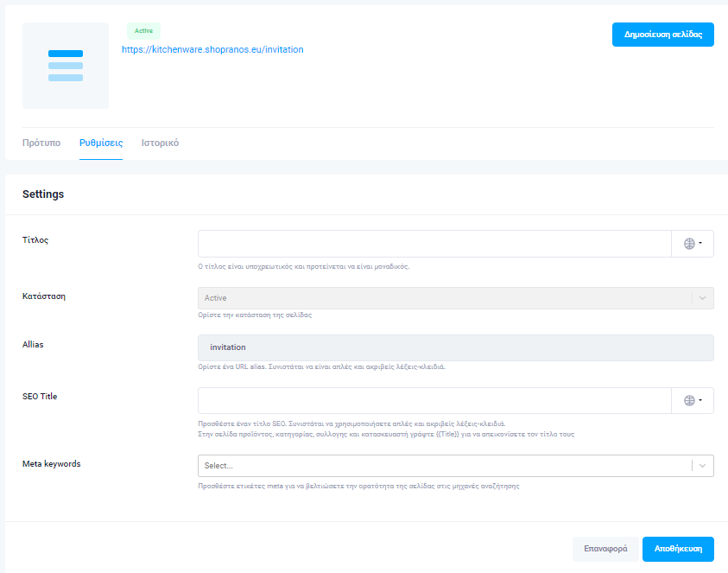Open the kitchenware.shopranos.eu/invitation link
Viewport: 728px width, 573px height.
click(212, 50)
